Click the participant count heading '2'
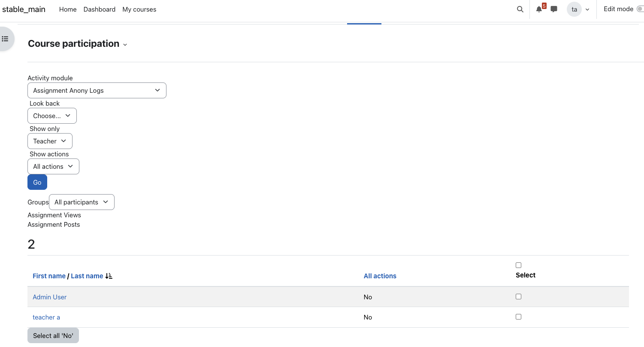Viewport: 644px width, 347px height. tap(31, 244)
